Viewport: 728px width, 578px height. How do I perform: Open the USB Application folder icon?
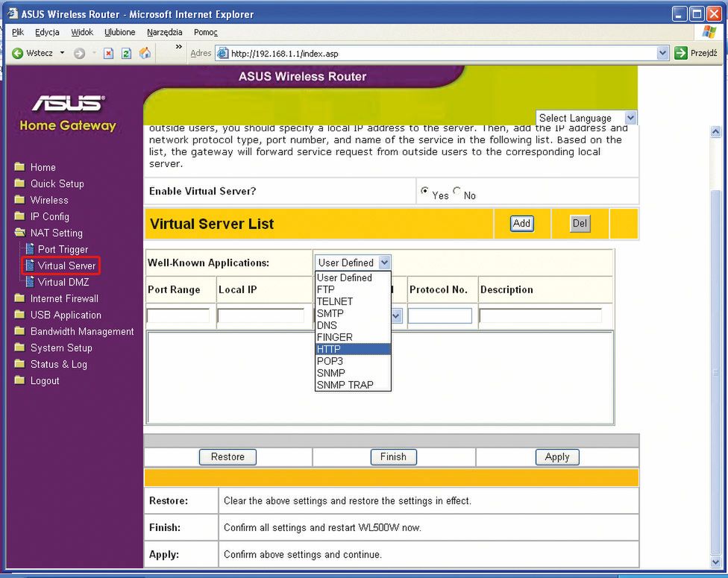19,314
